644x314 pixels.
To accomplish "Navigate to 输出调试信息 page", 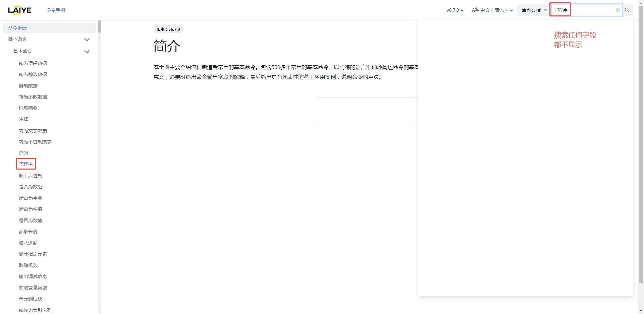I will click(33, 276).
